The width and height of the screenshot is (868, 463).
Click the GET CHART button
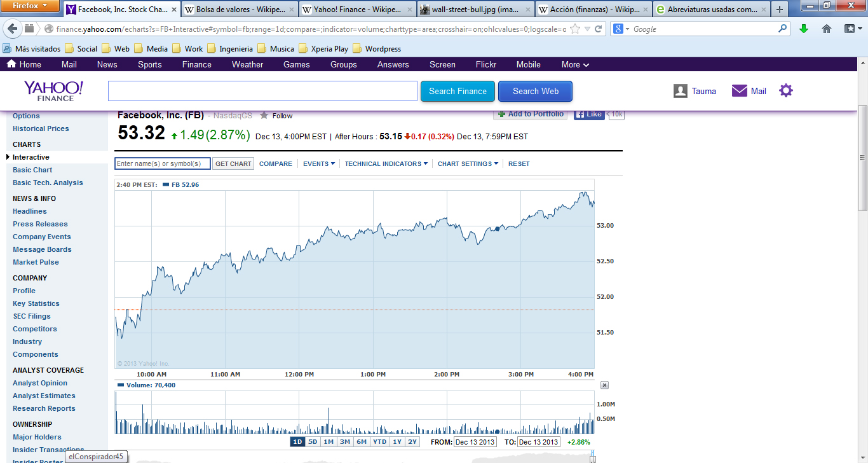(x=233, y=163)
